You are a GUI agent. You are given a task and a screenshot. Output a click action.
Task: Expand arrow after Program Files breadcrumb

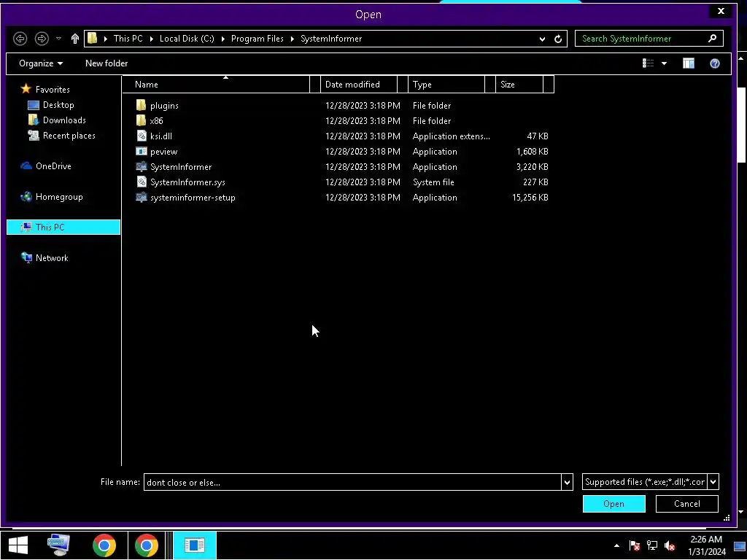point(293,39)
